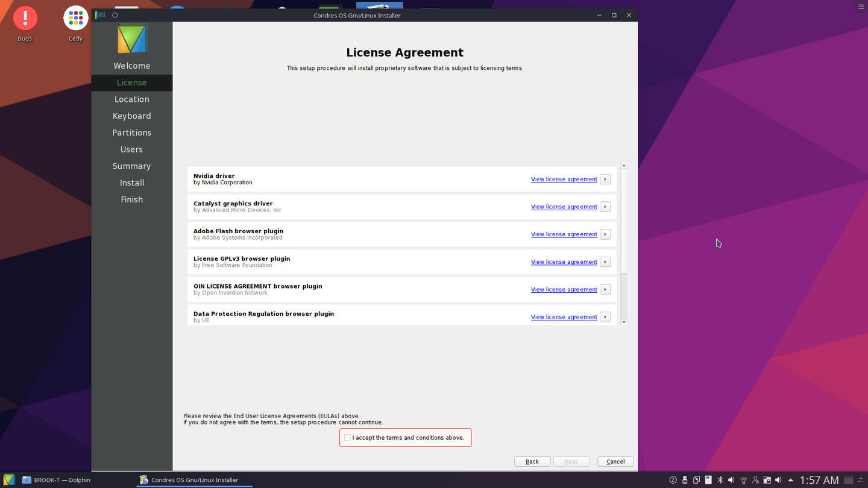The image size is (868, 488).
Task: View Adobe Flash browser plugin license agreement
Action: pos(564,234)
